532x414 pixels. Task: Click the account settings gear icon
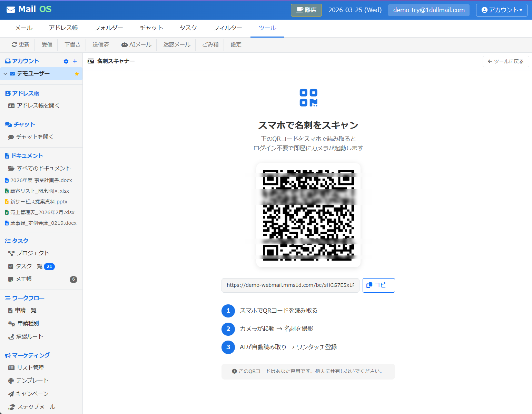point(66,61)
